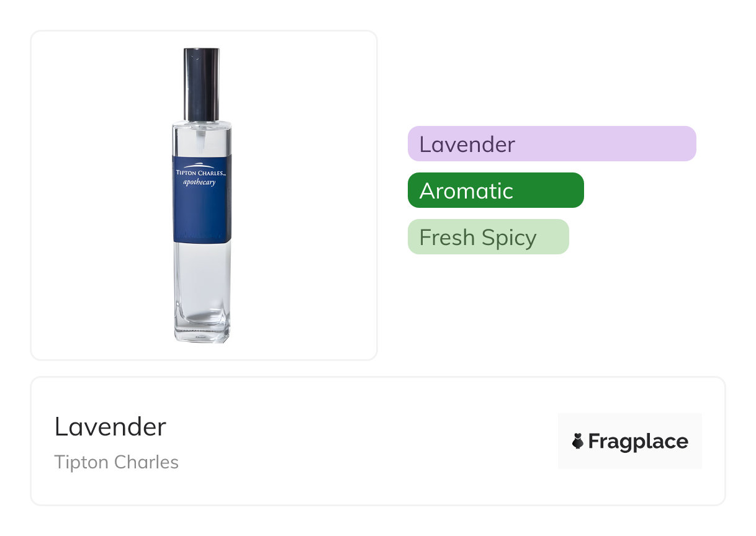Screen dimensions: 756x536
Task: Click the Fresh Spicy label text
Action: pos(478,238)
